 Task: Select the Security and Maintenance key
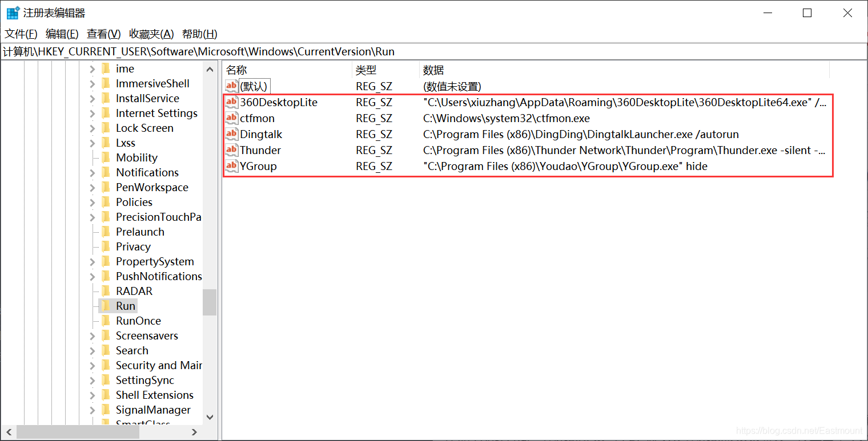[159, 366]
